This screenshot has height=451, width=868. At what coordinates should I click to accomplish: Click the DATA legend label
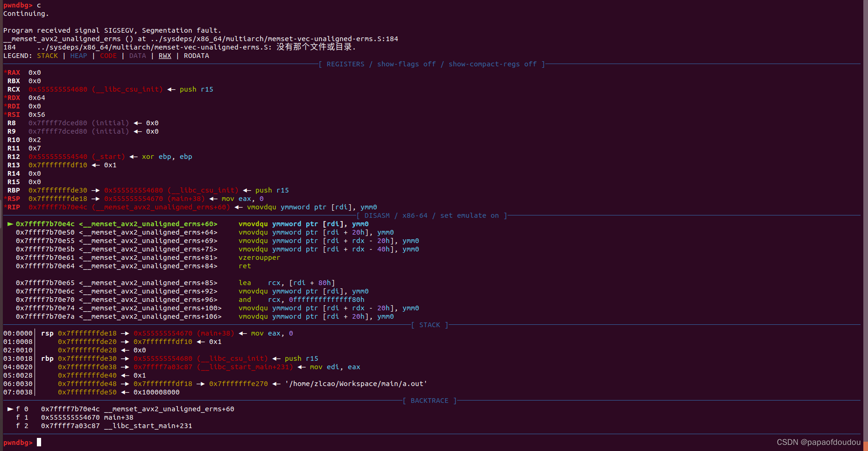click(x=137, y=56)
